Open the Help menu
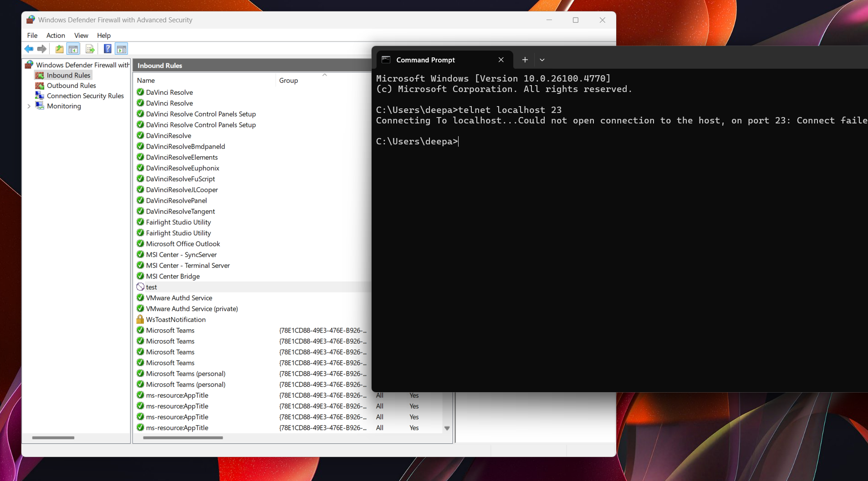 (x=104, y=36)
